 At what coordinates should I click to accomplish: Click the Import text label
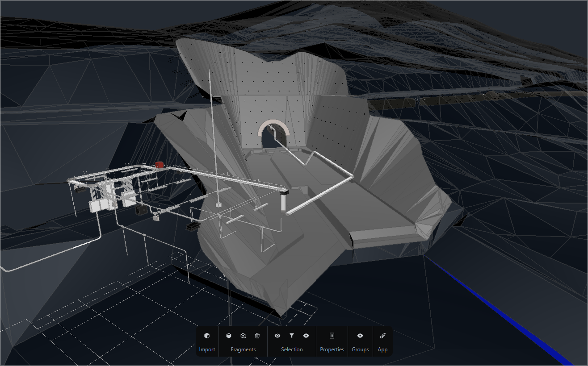[207, 349]
